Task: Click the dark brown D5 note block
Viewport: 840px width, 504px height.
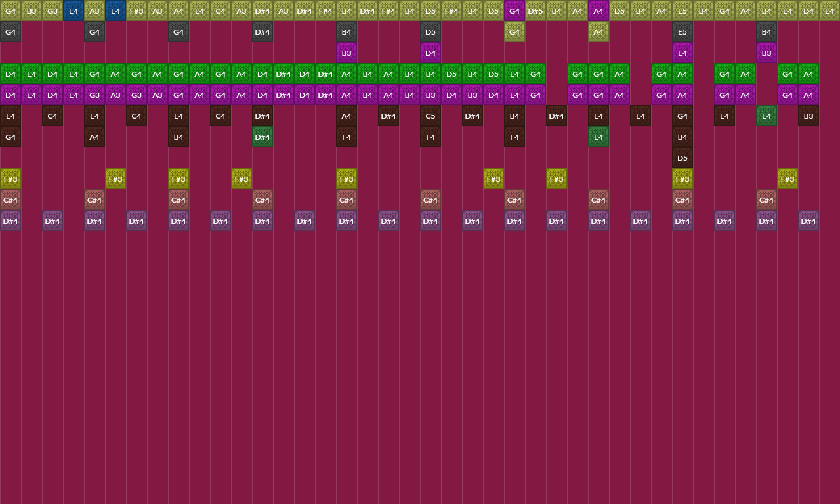Action: pos(682,158)
